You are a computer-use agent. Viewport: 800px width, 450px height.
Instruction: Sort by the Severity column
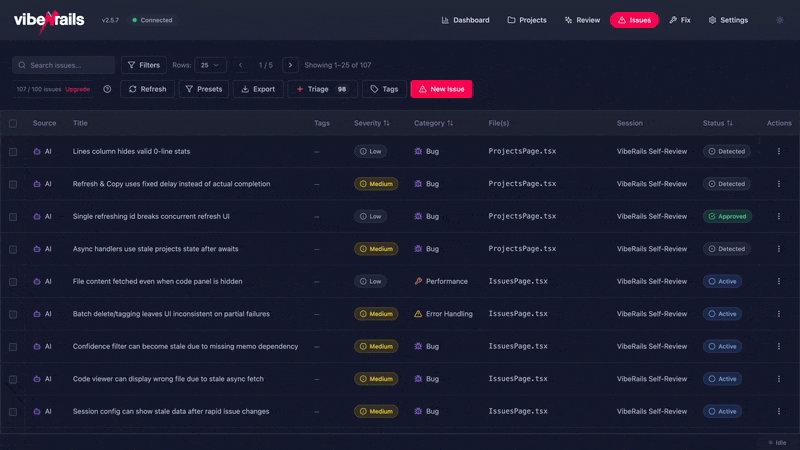[371, 123]
